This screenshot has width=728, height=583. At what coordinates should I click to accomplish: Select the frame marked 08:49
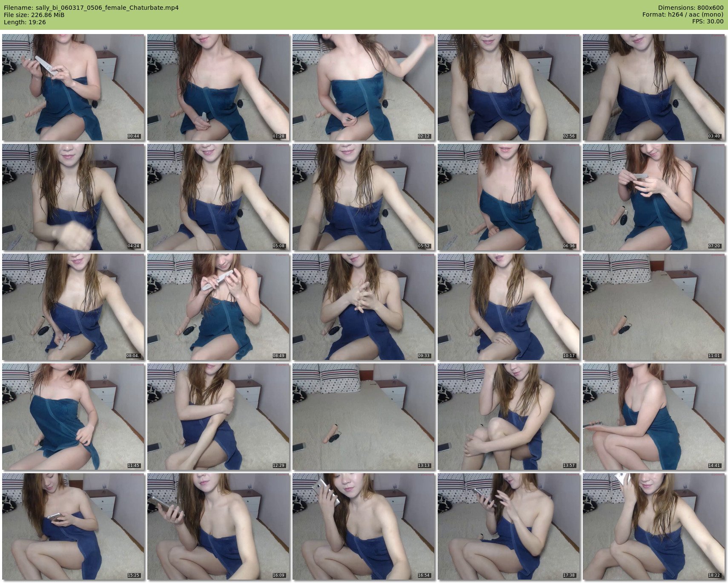[218, 307]
